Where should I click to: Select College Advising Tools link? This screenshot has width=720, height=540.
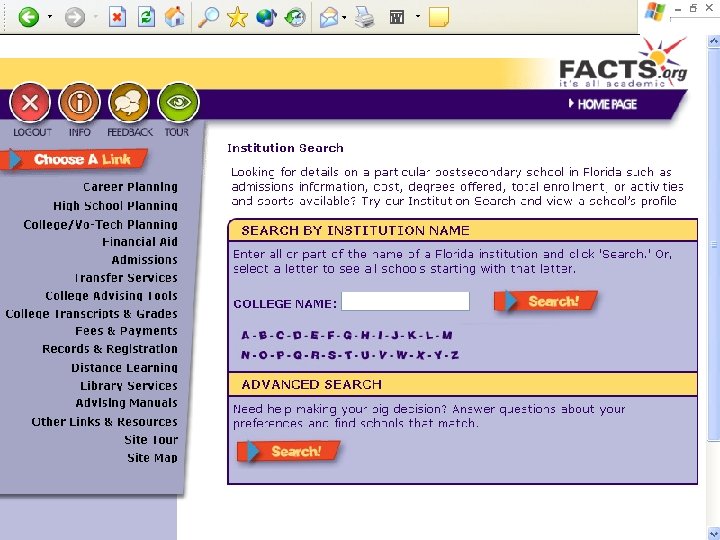(111, 296)
